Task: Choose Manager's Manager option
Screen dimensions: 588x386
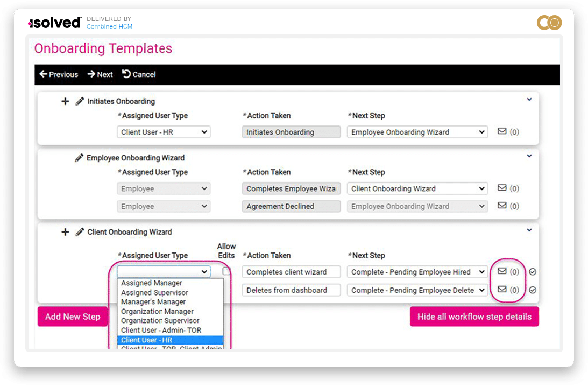Action: [170, 302]
